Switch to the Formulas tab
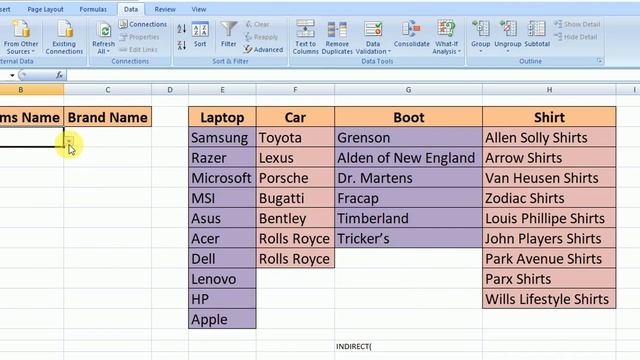The width and height of the screenshot is (640, 360). click(x=93, y=9)
